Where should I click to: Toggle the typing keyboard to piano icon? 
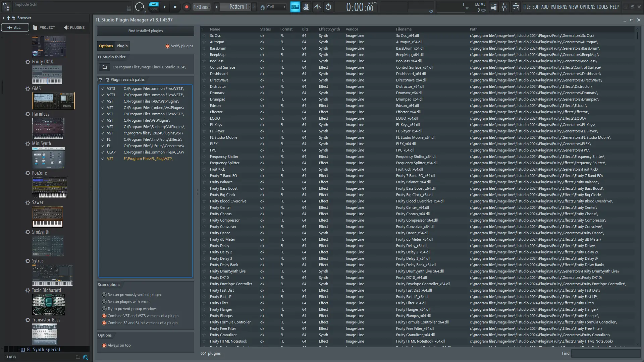(x=295, y=7)
